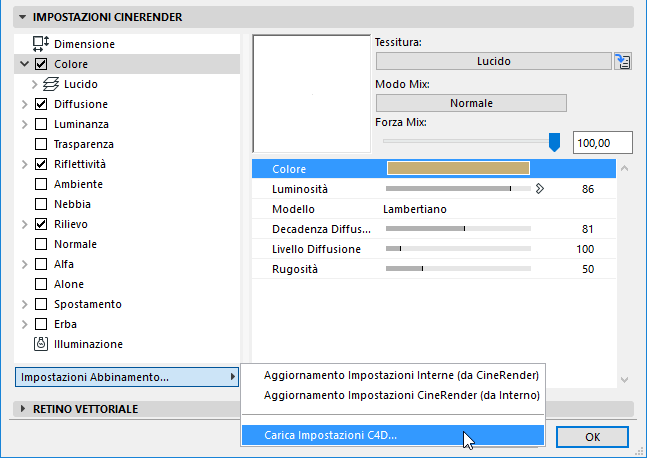Click the texture load icon beside Lucido

click(623, 61)
